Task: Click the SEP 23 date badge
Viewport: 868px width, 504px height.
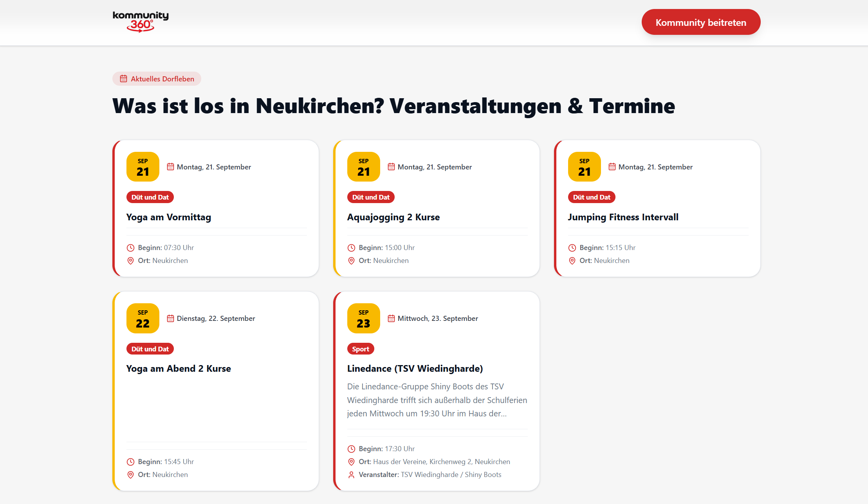Action: tap(364, 318)
